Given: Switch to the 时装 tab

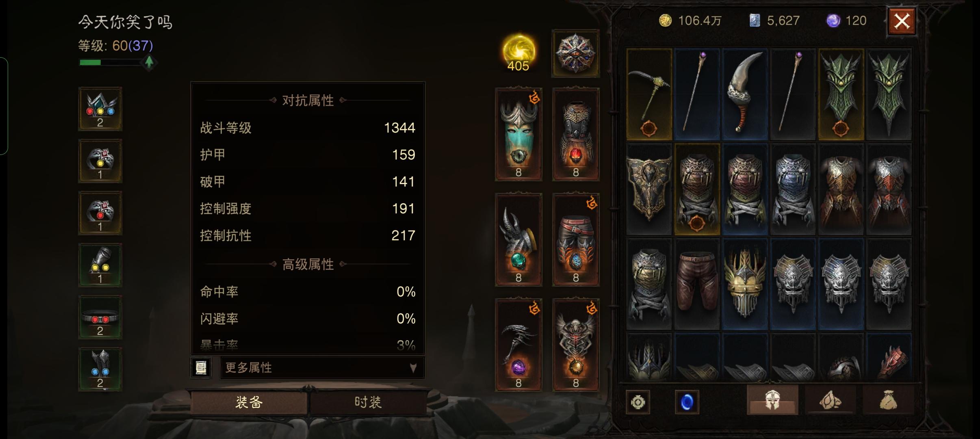Looking at the screenshot, I should pos(368,402).
